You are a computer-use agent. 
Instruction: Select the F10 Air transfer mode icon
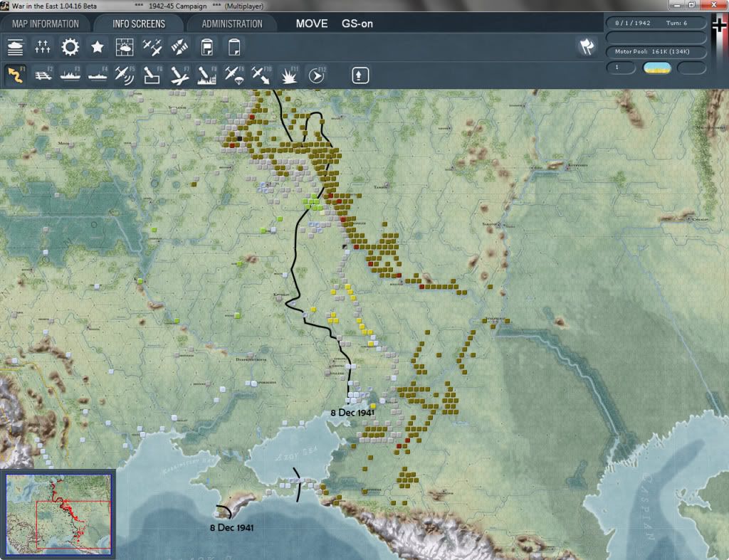coord(261,75)
